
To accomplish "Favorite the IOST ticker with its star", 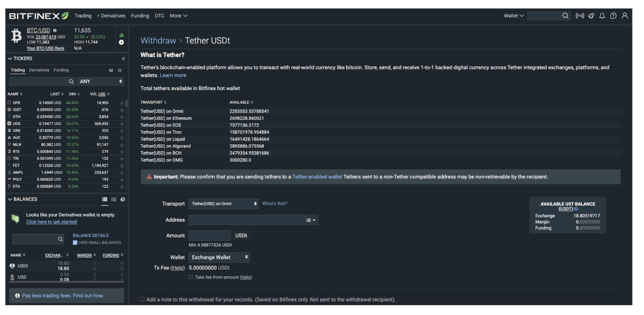I will point(122,110).
